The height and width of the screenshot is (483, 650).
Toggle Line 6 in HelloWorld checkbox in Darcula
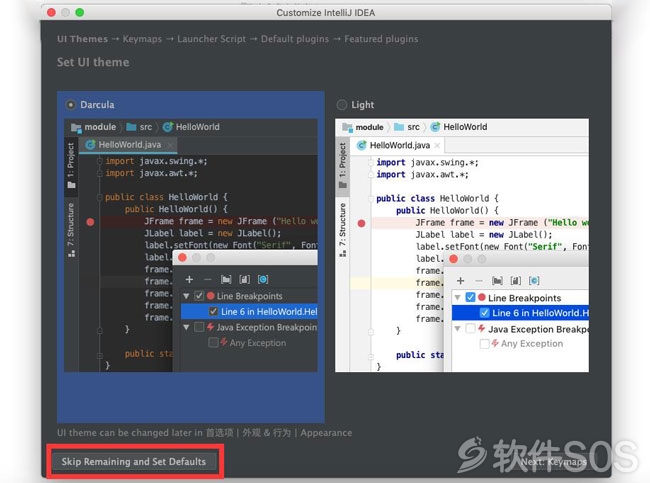coord(213,311)
